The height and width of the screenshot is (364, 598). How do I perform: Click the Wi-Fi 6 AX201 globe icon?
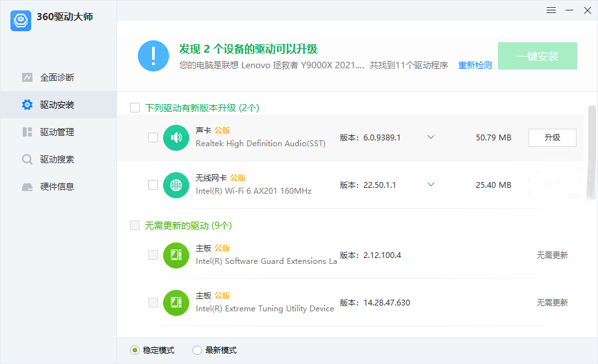176,185
